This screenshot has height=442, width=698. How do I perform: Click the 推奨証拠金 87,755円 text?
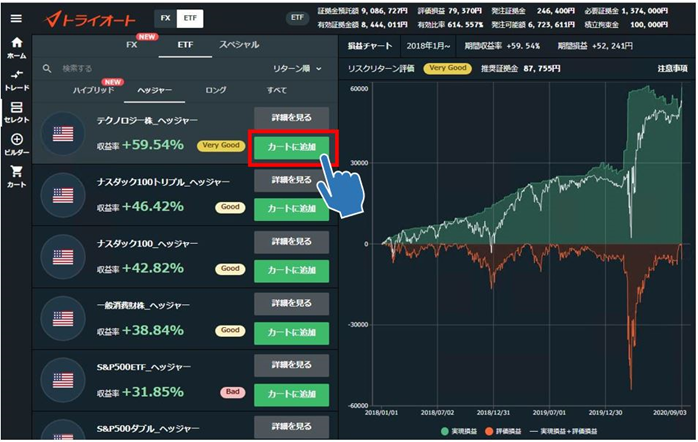[x=520, y=69]
